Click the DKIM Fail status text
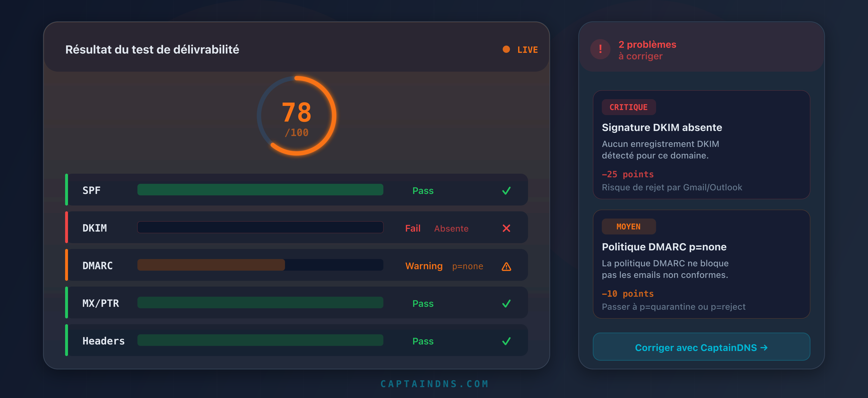This screenshot has width=868, height=398. [413, 228]
